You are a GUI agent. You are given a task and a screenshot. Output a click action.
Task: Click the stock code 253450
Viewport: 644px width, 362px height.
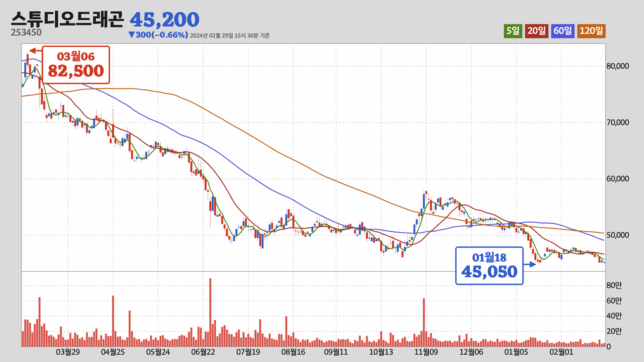(x=26, y=33)
